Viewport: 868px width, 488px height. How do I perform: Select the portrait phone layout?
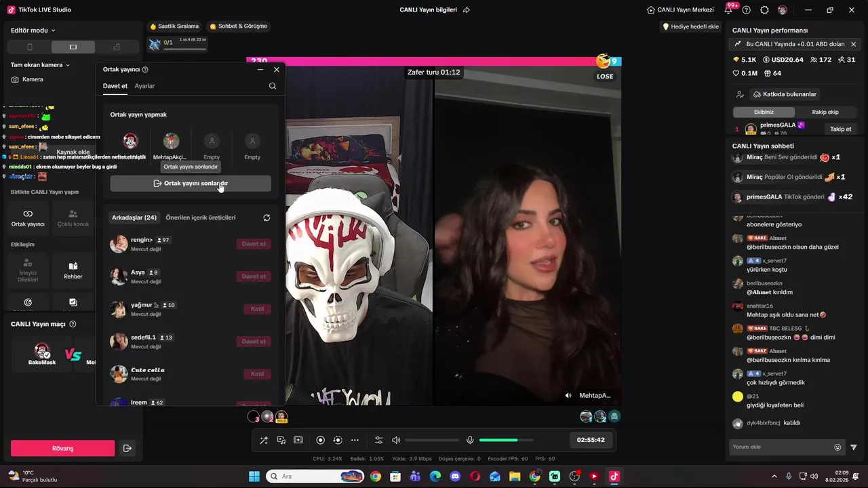tap(29, 47)
